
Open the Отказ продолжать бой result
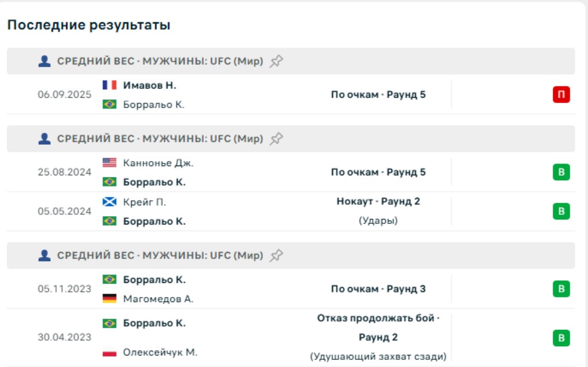click(378, 318)
